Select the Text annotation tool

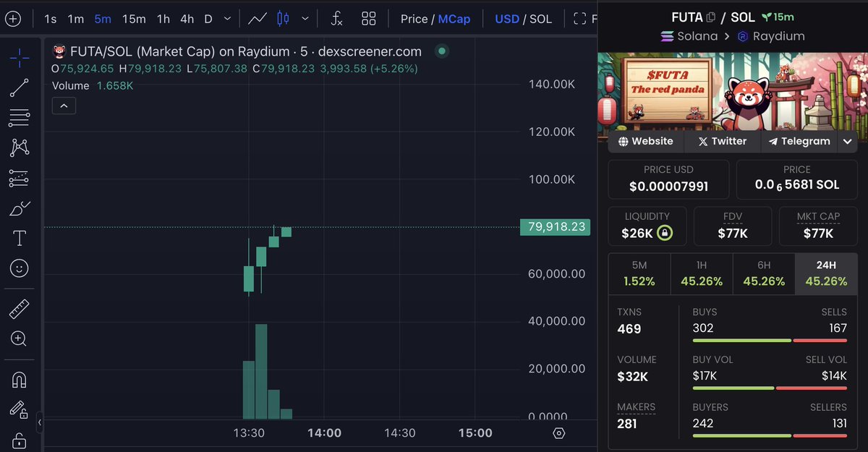[x=20, y=239]
